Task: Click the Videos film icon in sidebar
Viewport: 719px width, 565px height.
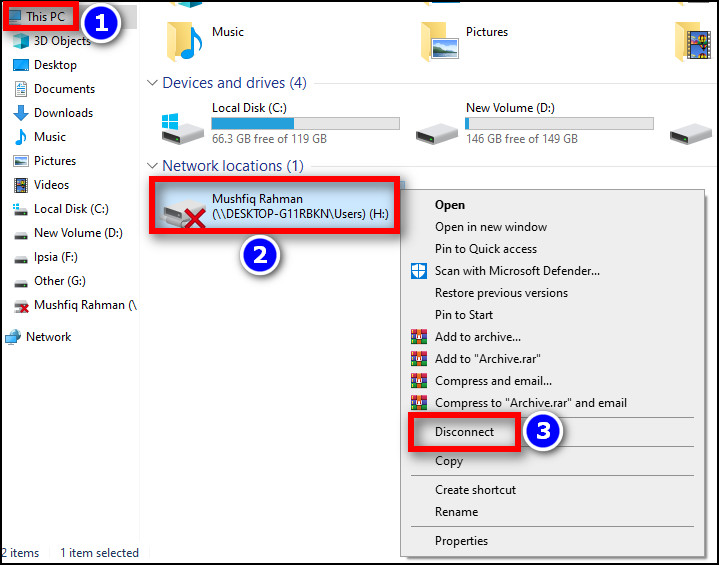Action: (x=20, y=185)
